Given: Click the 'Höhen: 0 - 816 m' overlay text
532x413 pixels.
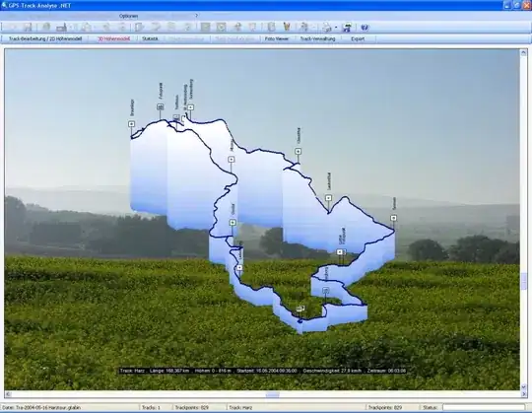Looking at the screenshot, I should 213,371.
